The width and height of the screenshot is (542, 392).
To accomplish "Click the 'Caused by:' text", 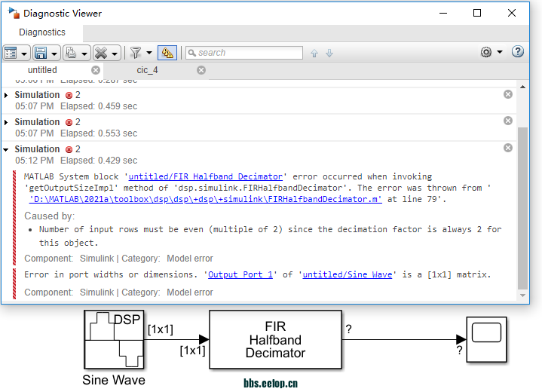I will [x=50, y=216].
